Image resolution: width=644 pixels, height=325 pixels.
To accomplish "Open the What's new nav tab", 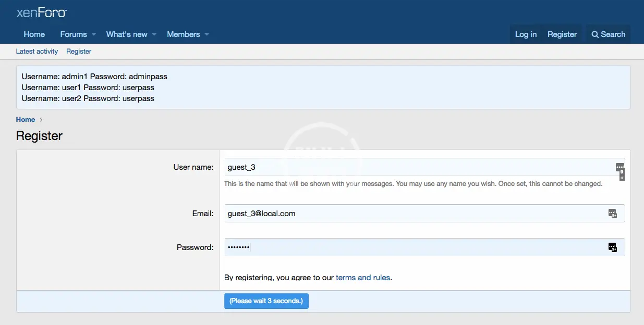I will pyautogui.click(x=127, y=34).
